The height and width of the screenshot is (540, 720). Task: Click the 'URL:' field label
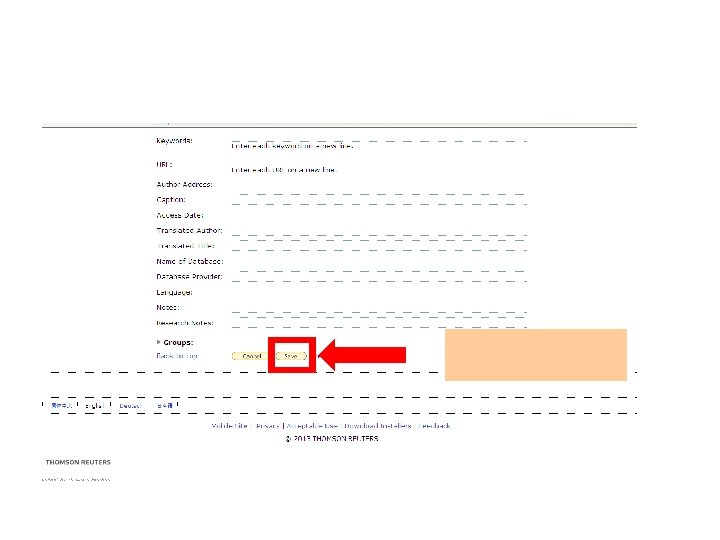point(164,164)
